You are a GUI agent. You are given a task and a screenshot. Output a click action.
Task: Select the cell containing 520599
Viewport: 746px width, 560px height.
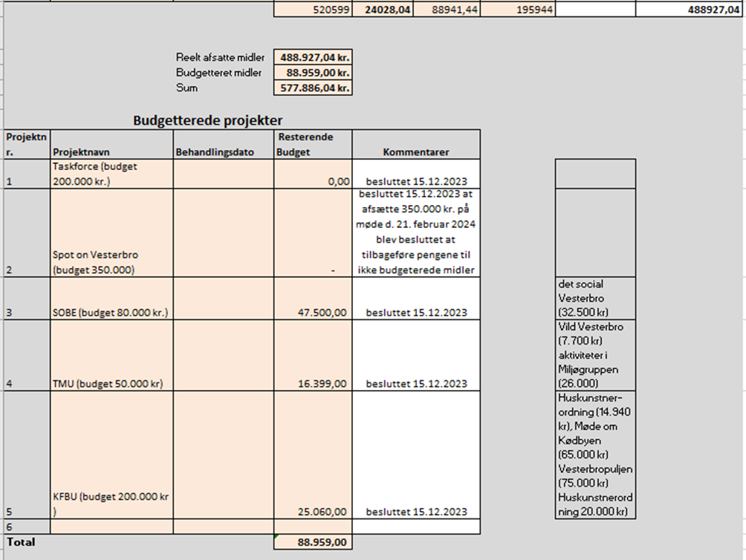click(313, 10)
